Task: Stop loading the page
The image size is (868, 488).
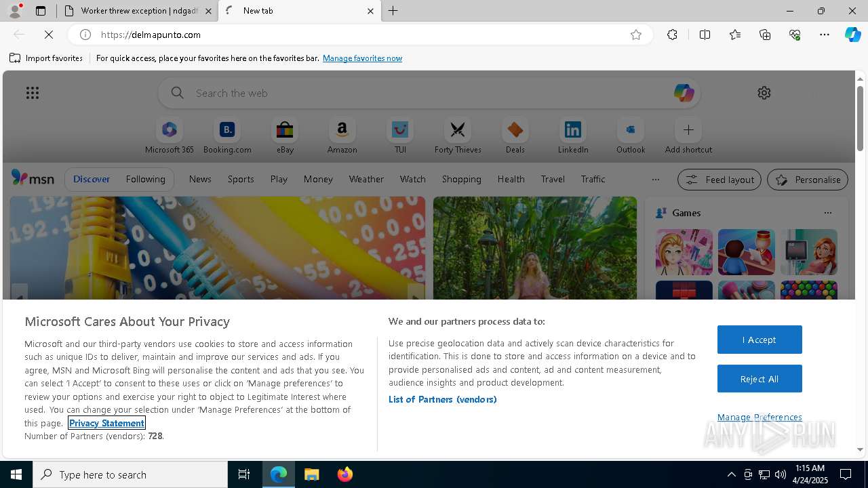Action: pos(49,35)
